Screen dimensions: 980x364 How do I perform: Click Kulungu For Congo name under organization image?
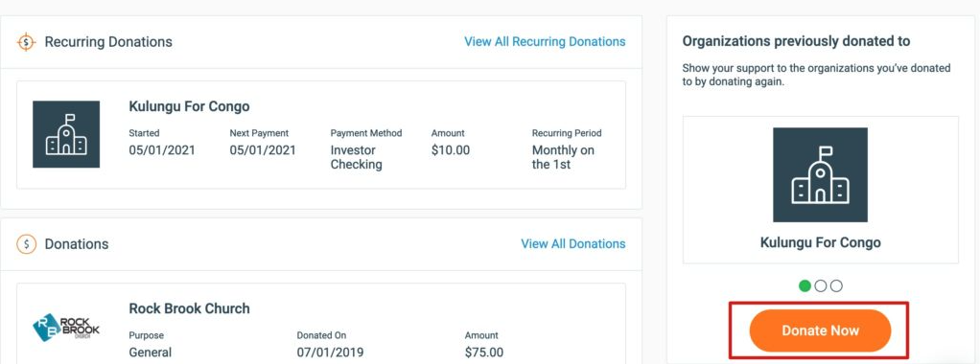820,243
